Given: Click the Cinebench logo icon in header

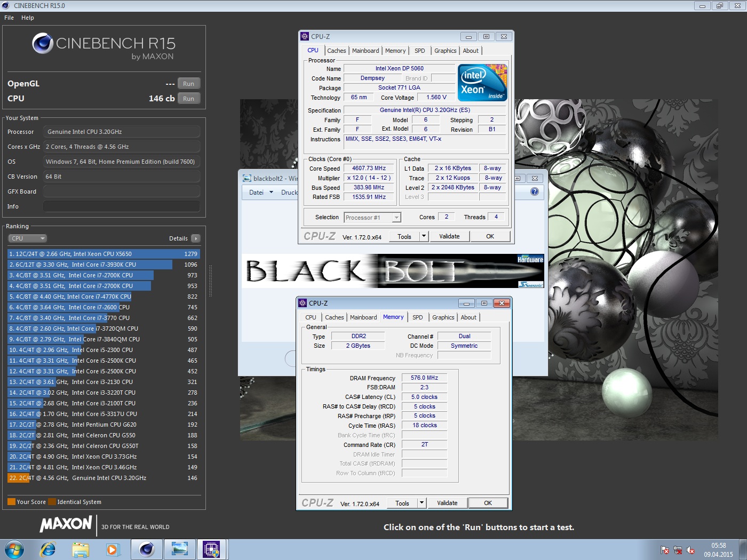Looking at the screenshot, I should (x=43, y=43).
